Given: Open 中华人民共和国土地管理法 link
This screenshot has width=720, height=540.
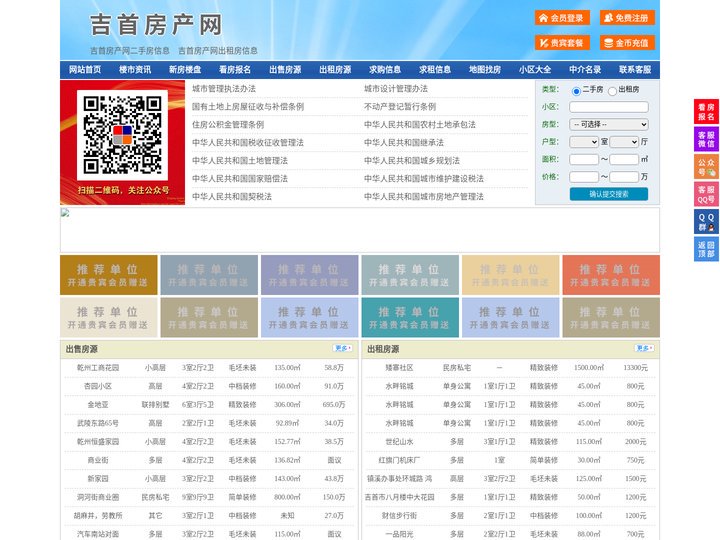Looking at the screenshot, I should point(240,160).
